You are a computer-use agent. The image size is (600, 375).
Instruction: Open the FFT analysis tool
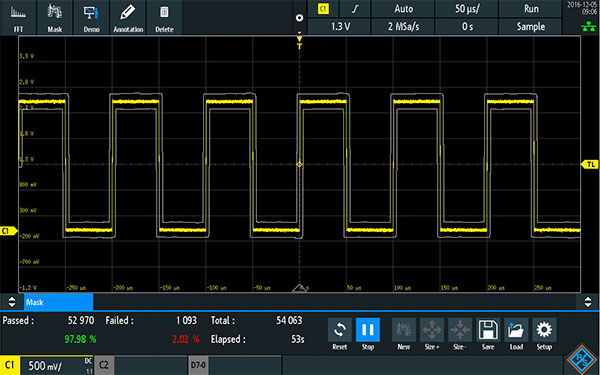[x=18, y=17]
